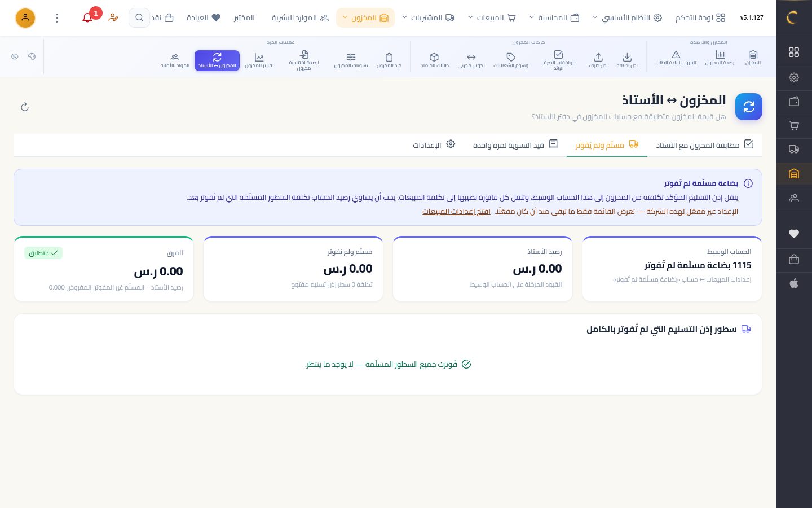Open the الإعدادات settings tab
812x508 pixels.
tap(434, 145)
